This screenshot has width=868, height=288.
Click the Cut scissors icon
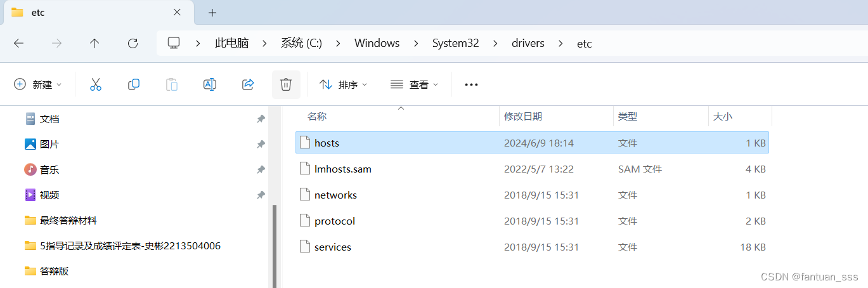[x=96, y=84]
